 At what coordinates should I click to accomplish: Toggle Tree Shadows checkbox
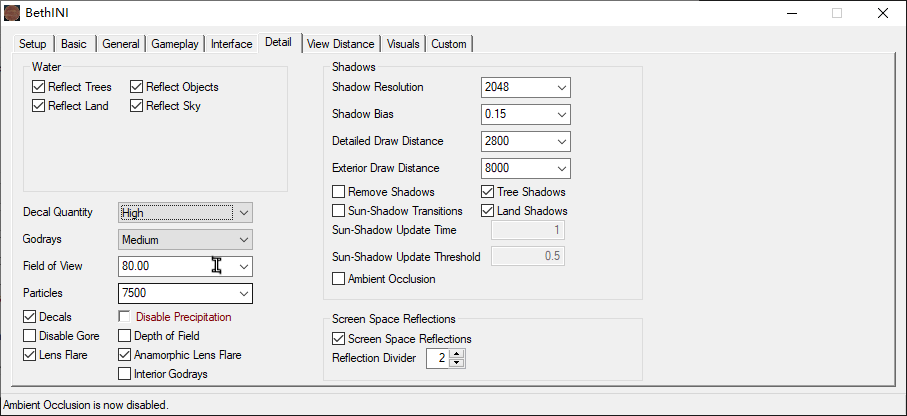click(487, 192)
